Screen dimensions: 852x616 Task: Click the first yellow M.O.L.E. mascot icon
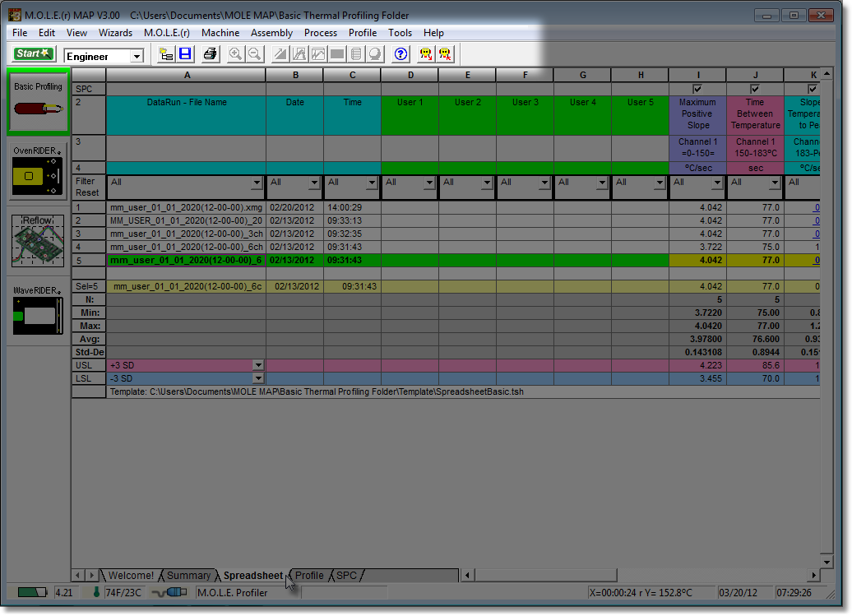[x=426, y=54]
